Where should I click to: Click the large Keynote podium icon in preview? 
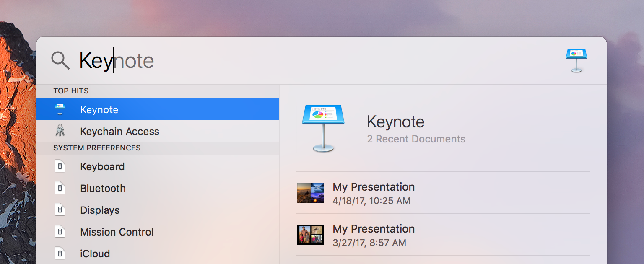pyautogui.click(x=323, y=128)
